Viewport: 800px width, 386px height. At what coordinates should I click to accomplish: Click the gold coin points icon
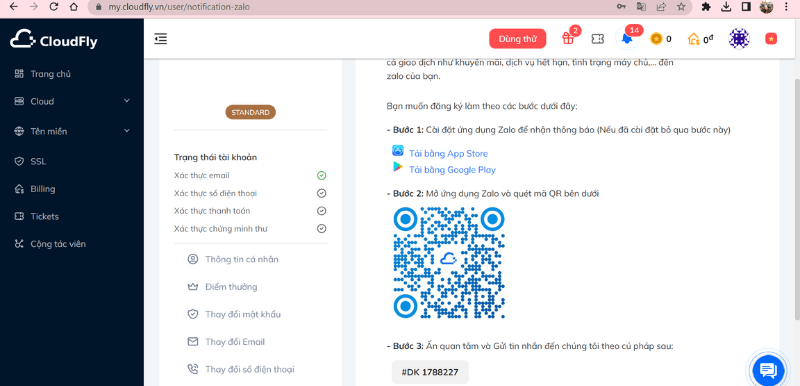coord(656,39)
